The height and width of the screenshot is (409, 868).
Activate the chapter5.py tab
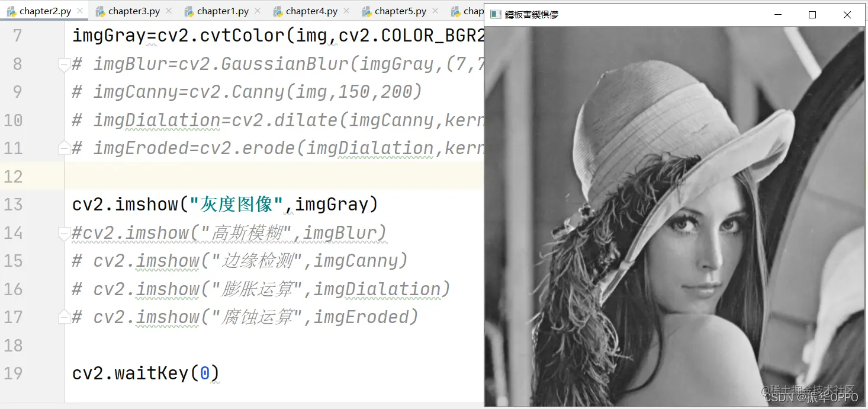coord(401,11)
